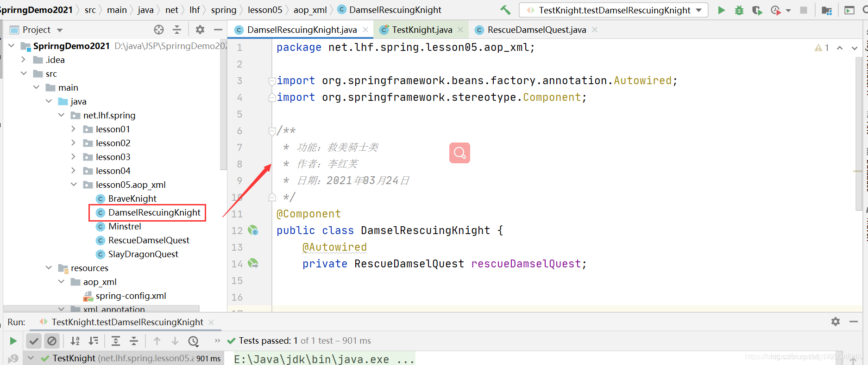Select the previous failed test arrow
The height and width of the screenshot is (365, 868).
click(x=157, y=341)
